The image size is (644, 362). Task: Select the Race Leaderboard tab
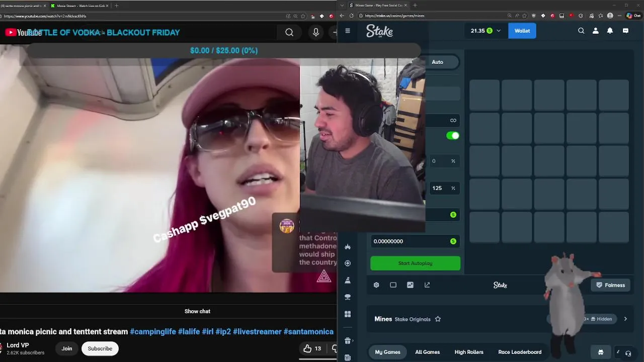tap(520, 352)
